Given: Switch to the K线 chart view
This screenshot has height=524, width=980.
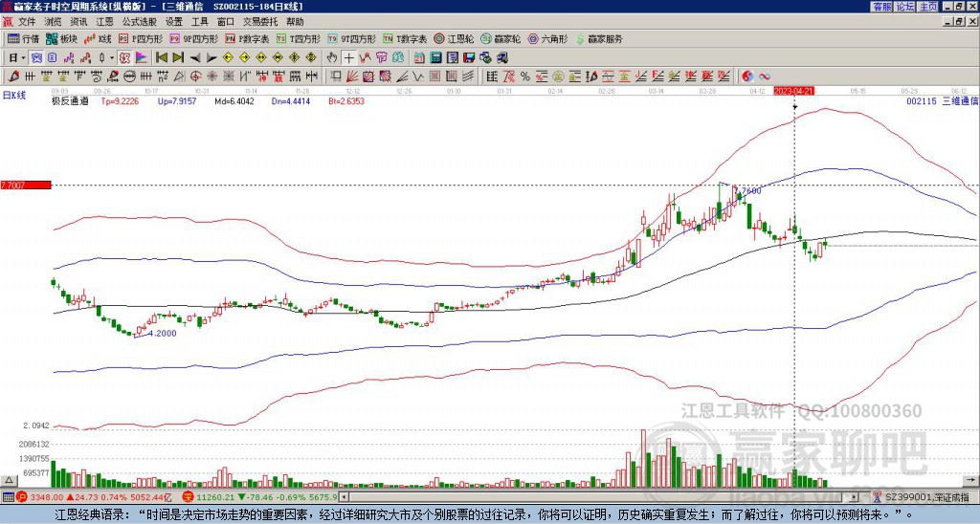Looking at the screenshot, I should [x=97, y=38].
